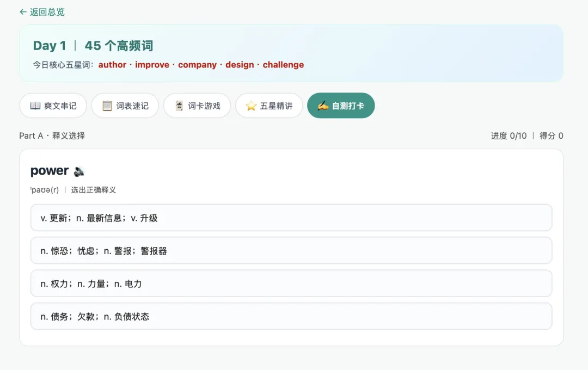Select the 自测打卡 tab

(x=341, y=106)
